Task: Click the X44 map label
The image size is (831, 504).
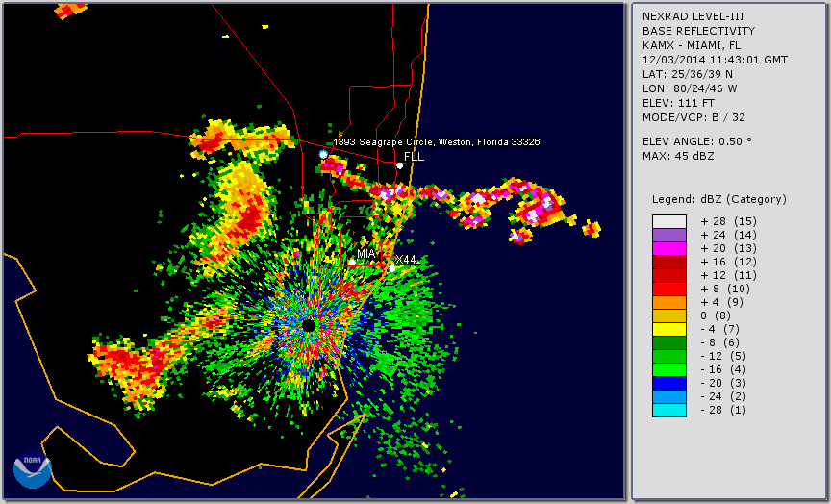Action: (x=406, y=260)
